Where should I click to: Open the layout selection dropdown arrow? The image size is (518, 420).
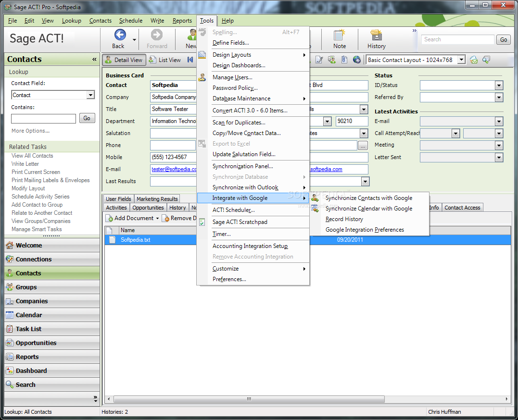[461, 60]
